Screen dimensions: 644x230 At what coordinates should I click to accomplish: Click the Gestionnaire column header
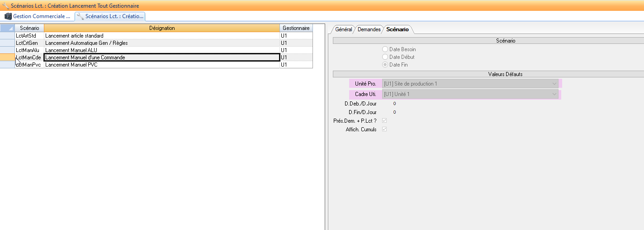(296, 28)
